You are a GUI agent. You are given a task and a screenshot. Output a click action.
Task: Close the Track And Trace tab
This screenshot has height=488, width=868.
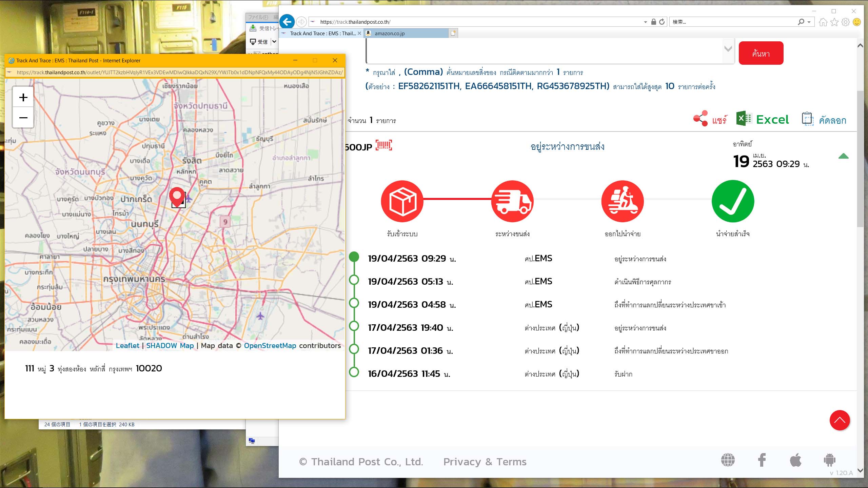359,33
